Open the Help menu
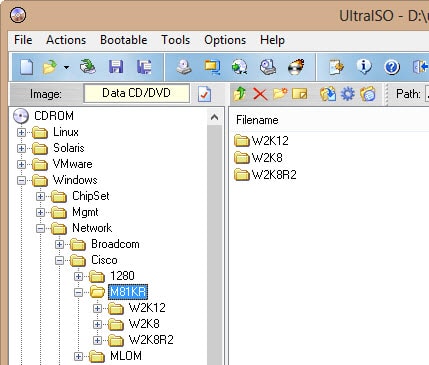 [x=272, y=40]
